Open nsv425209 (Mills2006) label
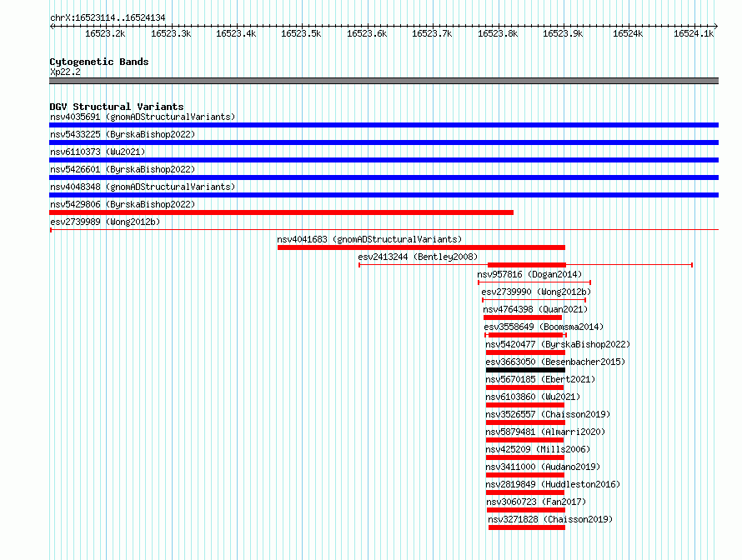The image size is (742, 560). (x=538, y=449)
